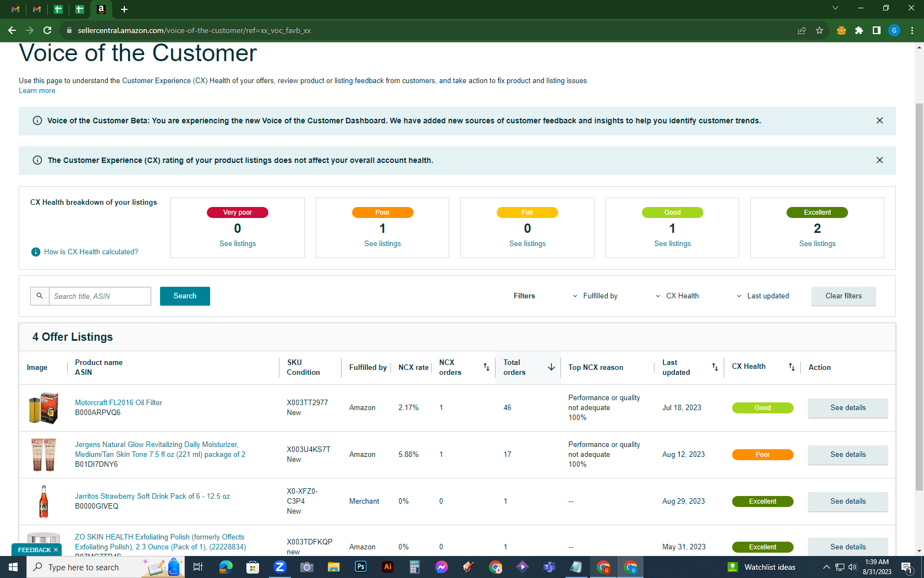Image resolution: width=924 pixels, height=578 pixels.
Task: See details for Jergens Natural Glow
Action: point(848,455)
